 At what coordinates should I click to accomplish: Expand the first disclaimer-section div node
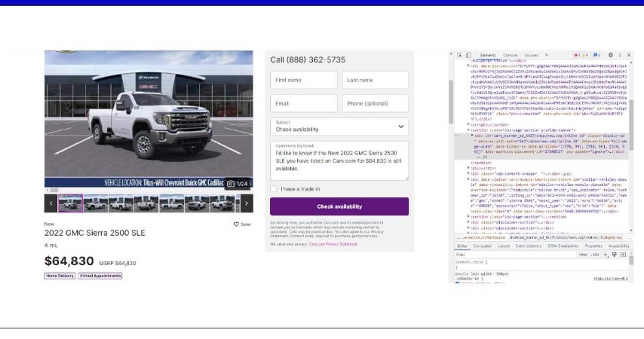tap(468, 222)
